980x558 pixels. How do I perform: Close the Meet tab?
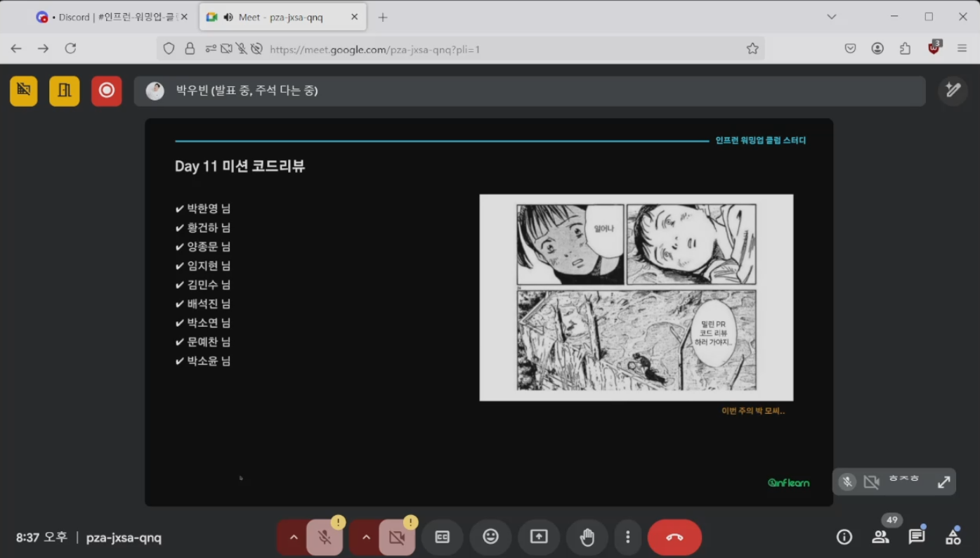354,17
